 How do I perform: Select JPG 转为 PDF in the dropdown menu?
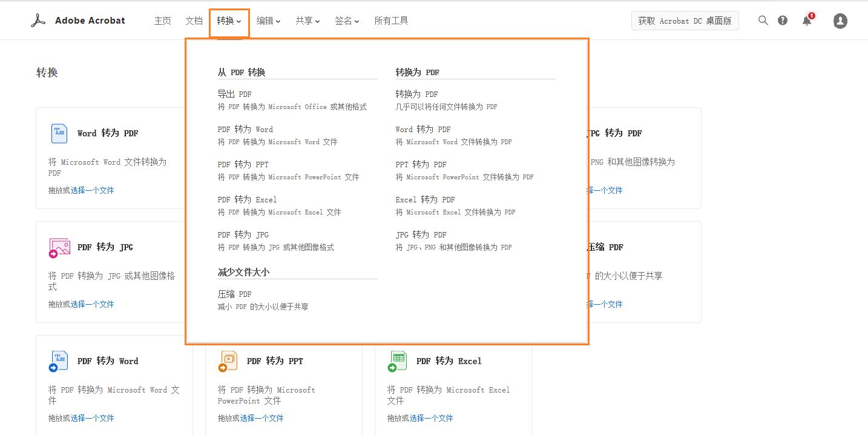click(421, 234)
